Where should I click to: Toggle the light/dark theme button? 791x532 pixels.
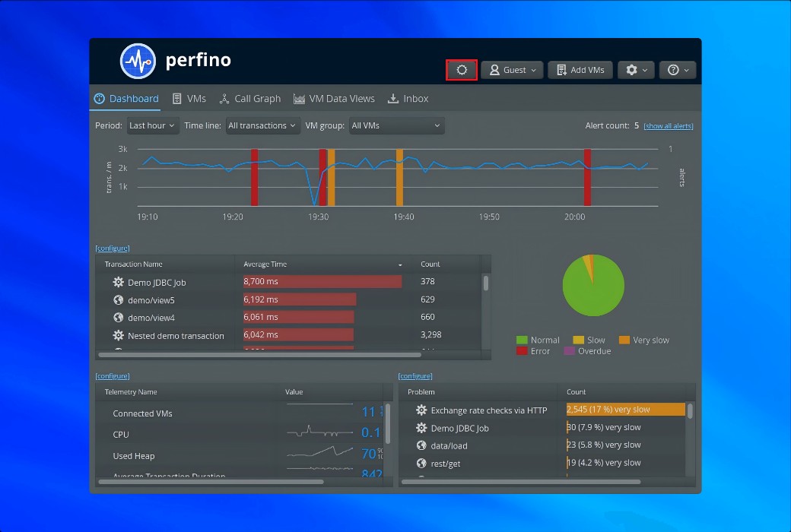pyautogui.click(x=462, y=70)
